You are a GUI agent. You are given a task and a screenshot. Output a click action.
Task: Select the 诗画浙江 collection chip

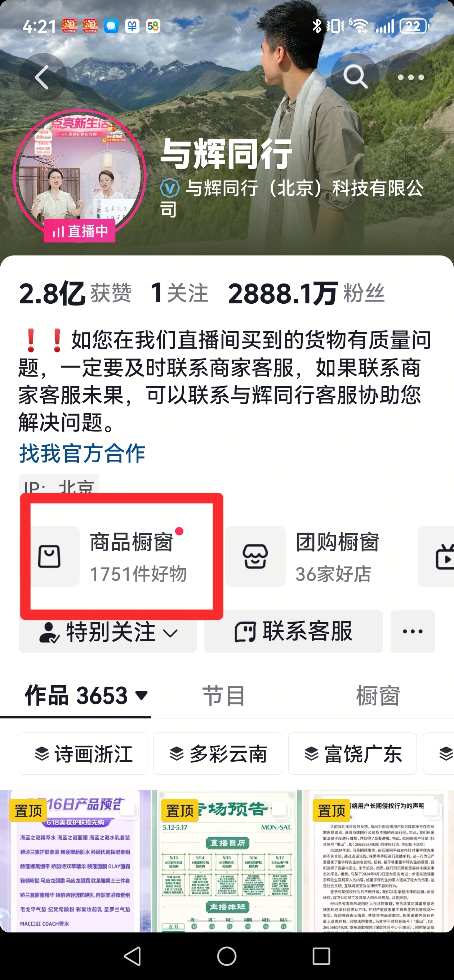83,754
